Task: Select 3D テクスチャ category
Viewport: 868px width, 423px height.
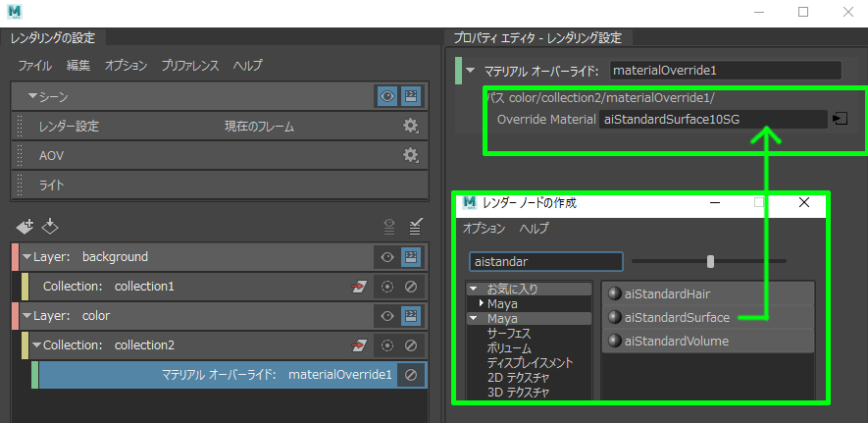Action: [518, 393]
